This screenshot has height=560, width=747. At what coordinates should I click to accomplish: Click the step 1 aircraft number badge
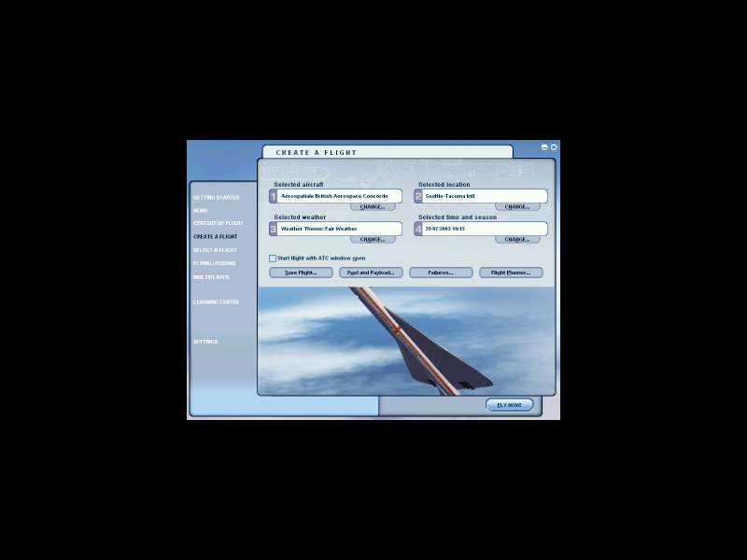pos(273,196)
